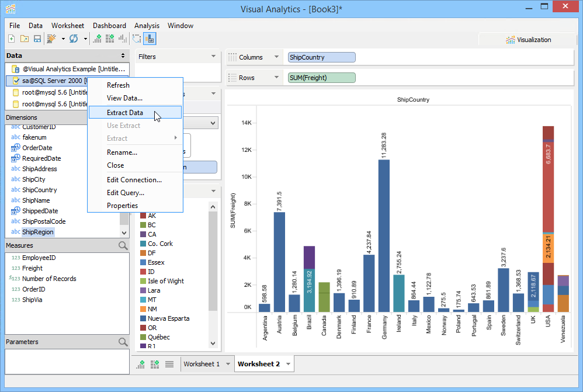Click the new dashboard icon in toolbar
Viewport: 583px width, 392px height.
pyautogui.click(x=110, y=39)
